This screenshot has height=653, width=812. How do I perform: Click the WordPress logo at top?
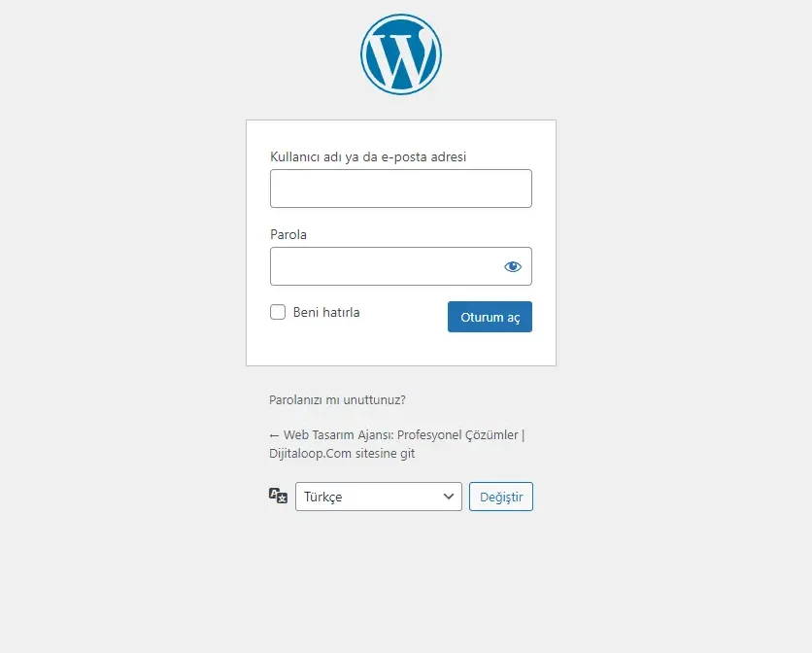[401, 54]
